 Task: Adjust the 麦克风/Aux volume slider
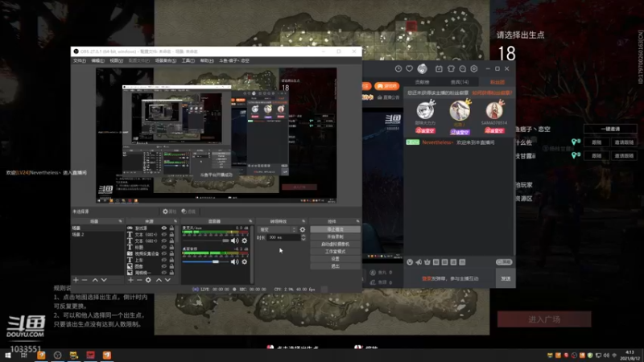(206, 241)
